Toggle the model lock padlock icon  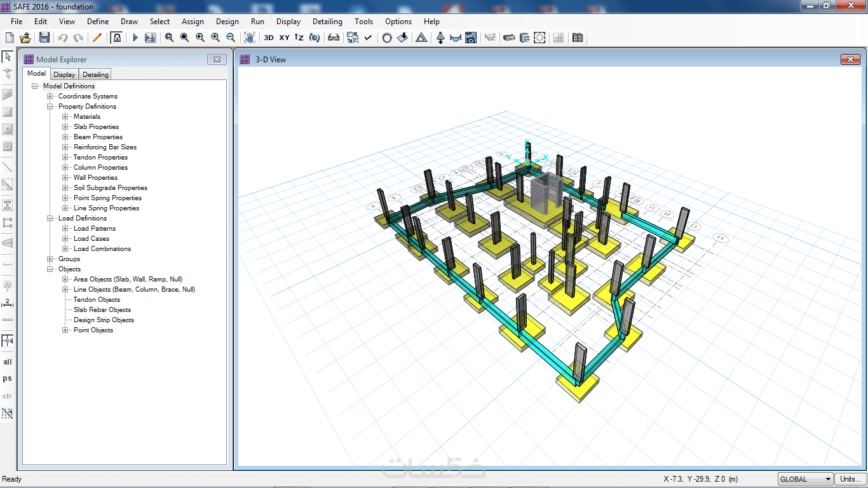point(116,38)
